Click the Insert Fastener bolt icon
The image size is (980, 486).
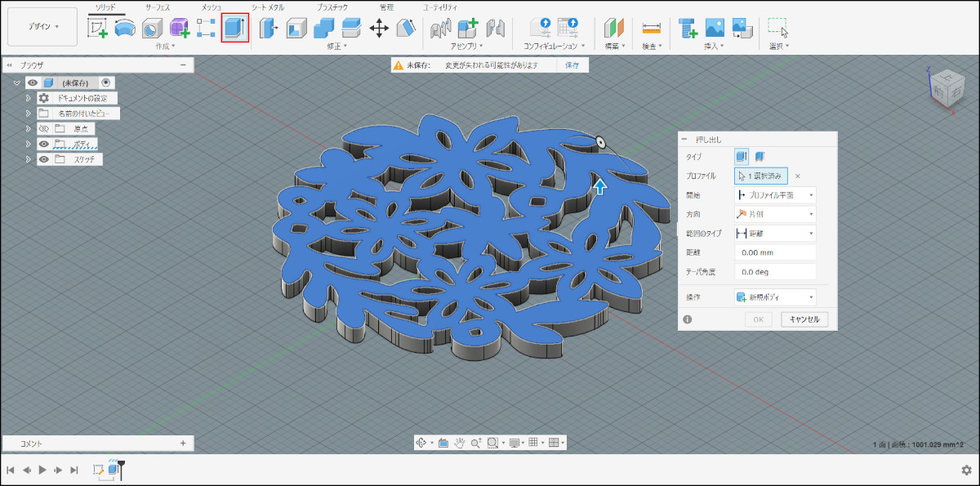point(688,28)
